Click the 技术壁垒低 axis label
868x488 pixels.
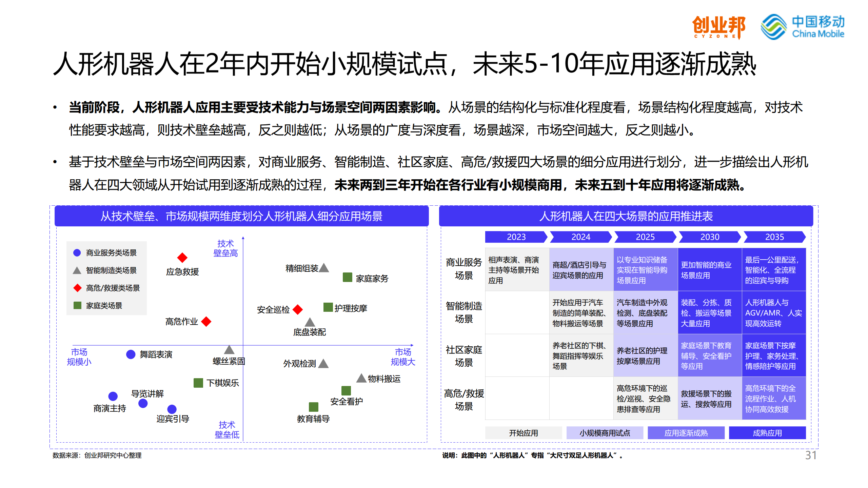tap(227, 430)
